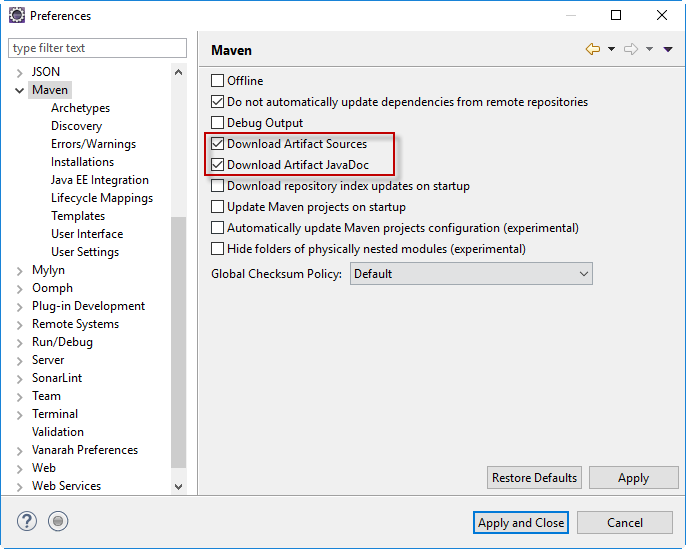
Task: Click the type filter text field
Action: [97, 48]
